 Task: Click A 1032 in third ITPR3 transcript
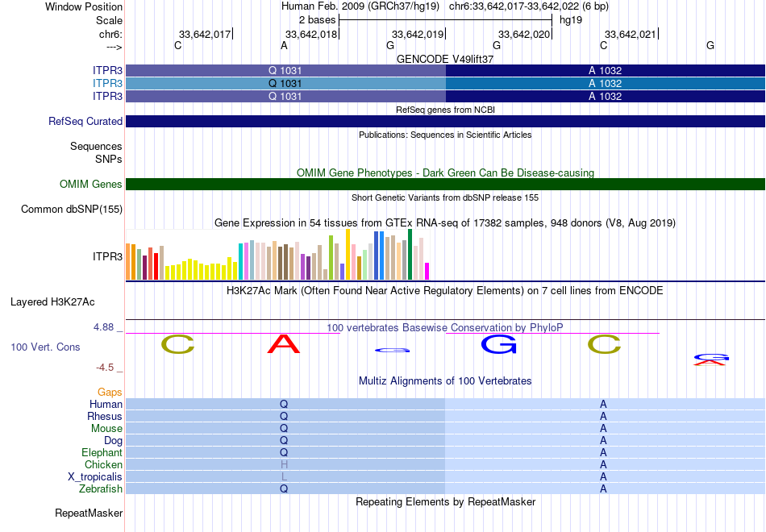(605, 96)
